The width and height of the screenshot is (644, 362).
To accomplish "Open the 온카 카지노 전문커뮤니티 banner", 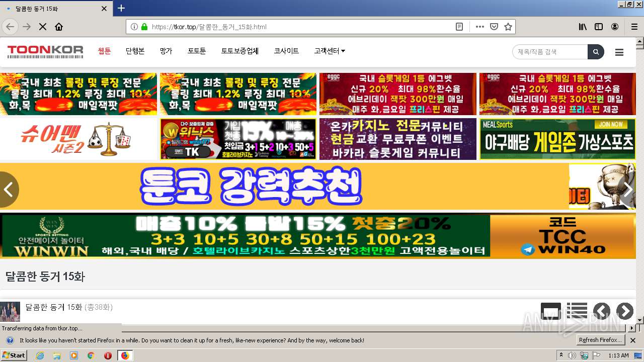I will 398,139.
